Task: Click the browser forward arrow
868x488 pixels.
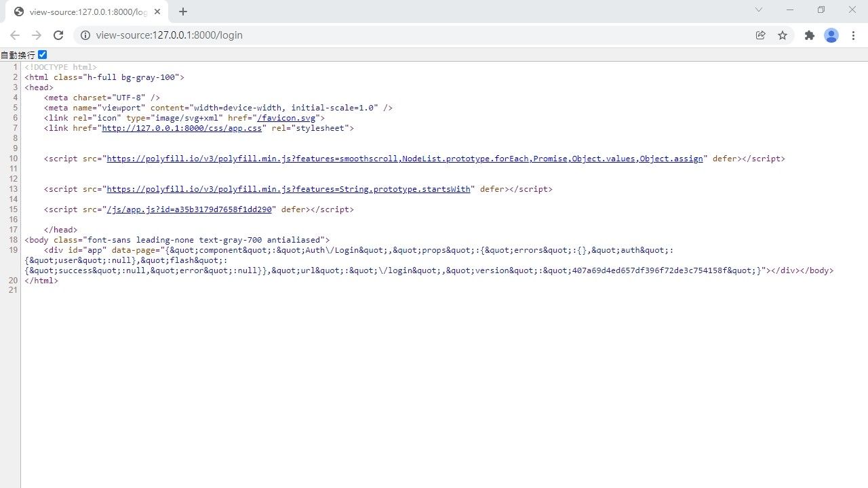Action: click(37, 35)
